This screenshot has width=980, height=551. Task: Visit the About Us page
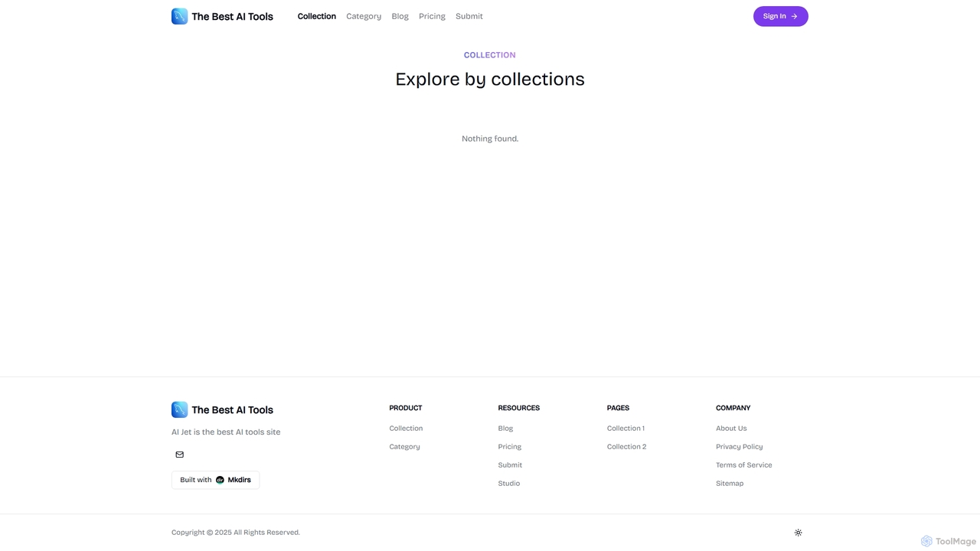point(731,429)
